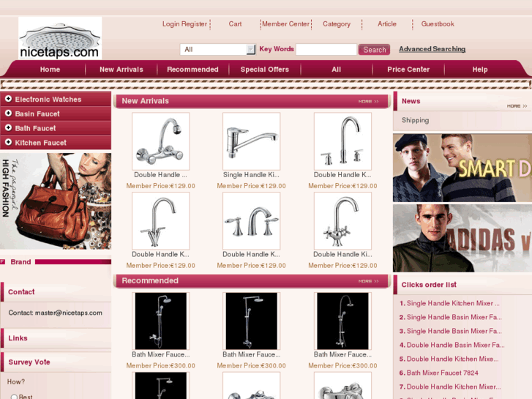The width and height of the screenshot is (532, 399).
Task: Click the nicetaps.com logo
Action: coord(60,38)
